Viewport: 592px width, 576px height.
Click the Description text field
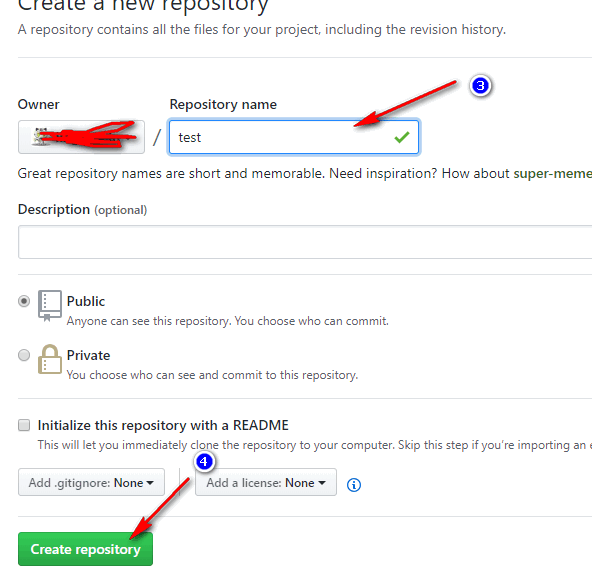tap(305, 242)
